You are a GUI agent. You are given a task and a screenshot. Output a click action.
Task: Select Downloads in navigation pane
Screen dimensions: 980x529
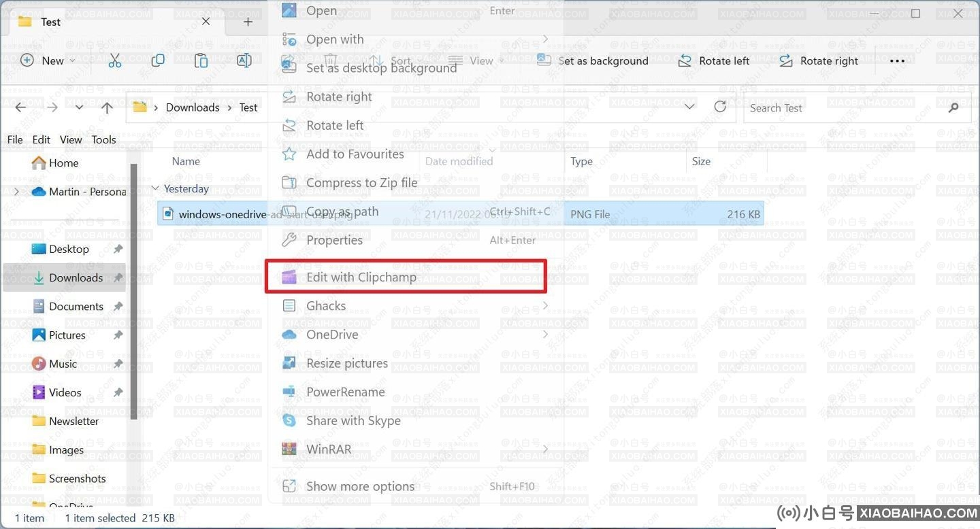click(64, 277)
